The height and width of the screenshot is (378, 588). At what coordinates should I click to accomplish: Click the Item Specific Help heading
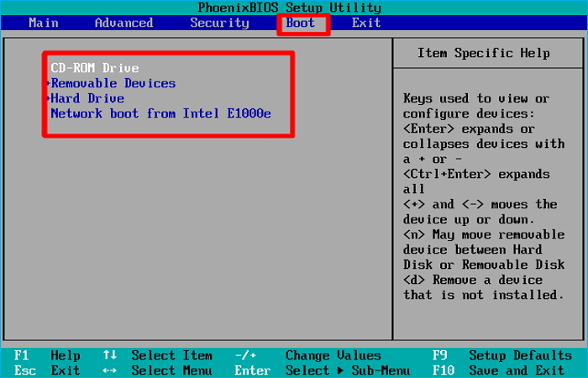[x=484, y=53]
